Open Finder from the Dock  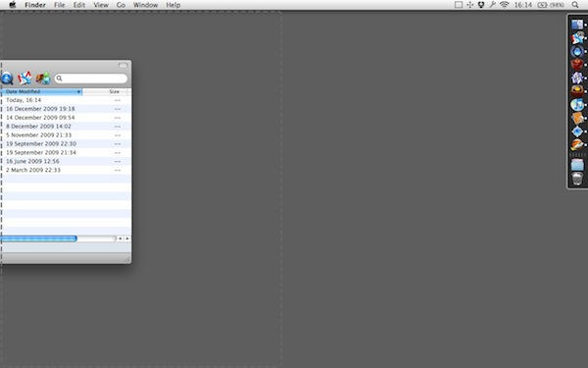577,25
